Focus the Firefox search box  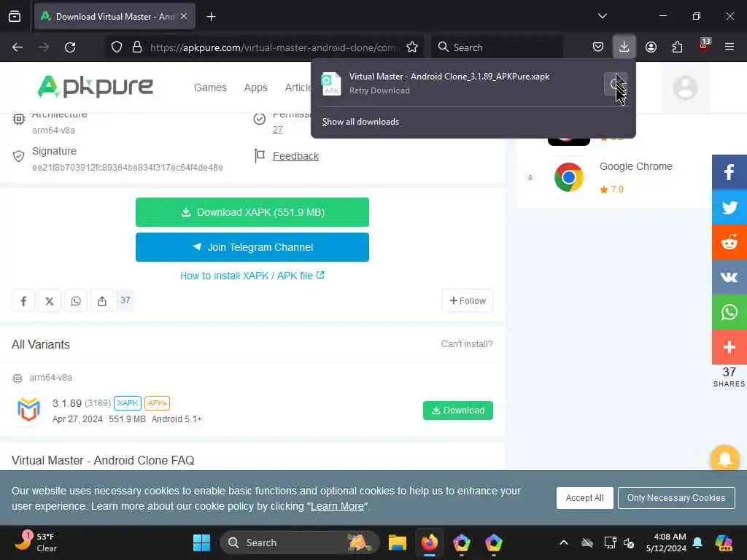click(x=497, y=47)
